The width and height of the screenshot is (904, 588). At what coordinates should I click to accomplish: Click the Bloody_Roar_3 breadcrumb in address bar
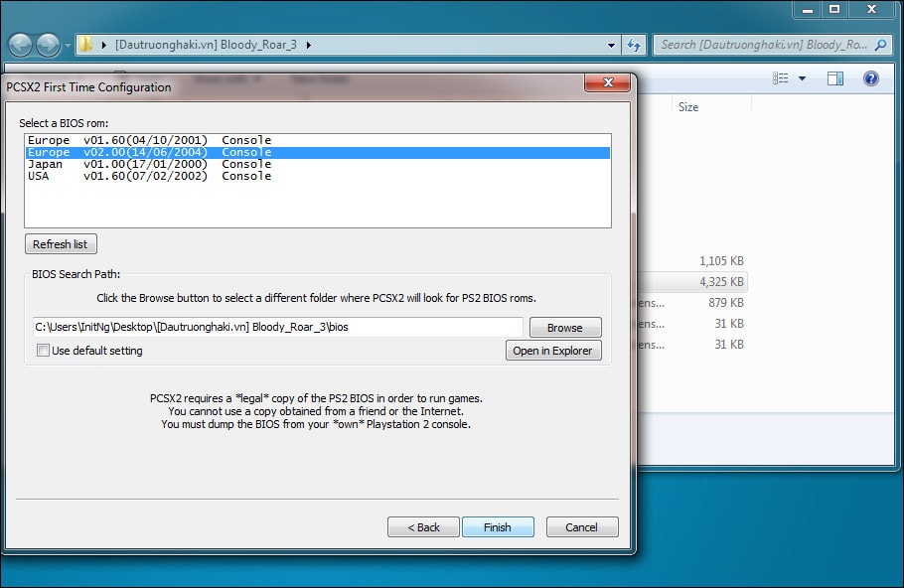tap(206, 45)
